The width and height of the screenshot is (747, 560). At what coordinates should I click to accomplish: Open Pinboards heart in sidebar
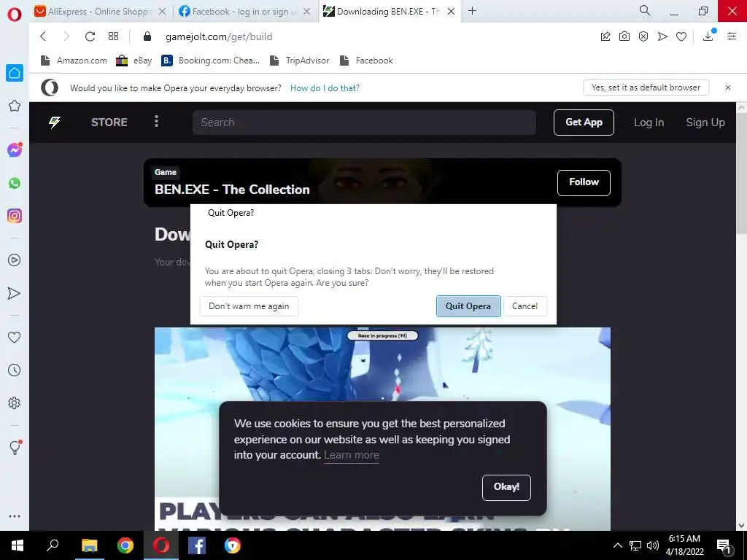(x=15, y=337)
